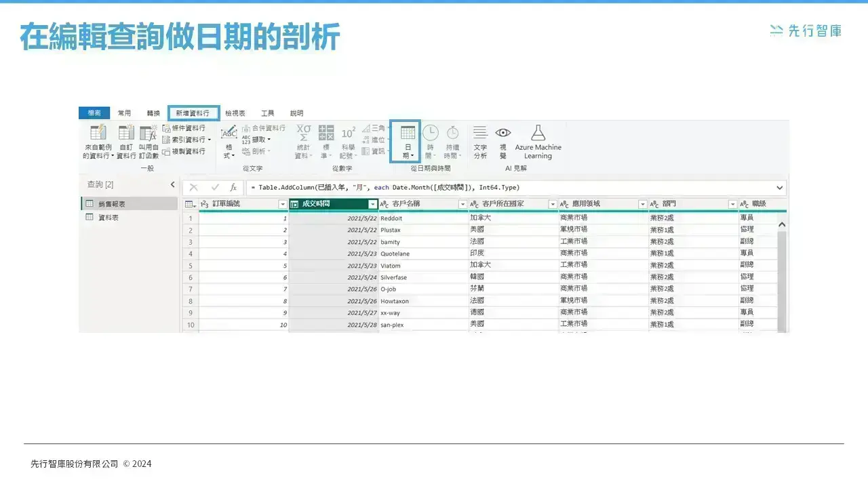Image resolution: width=868 pixels, height=488 pixels.
Task: Open filter dropdown for 客戶名稱 column
Action: 463,204
